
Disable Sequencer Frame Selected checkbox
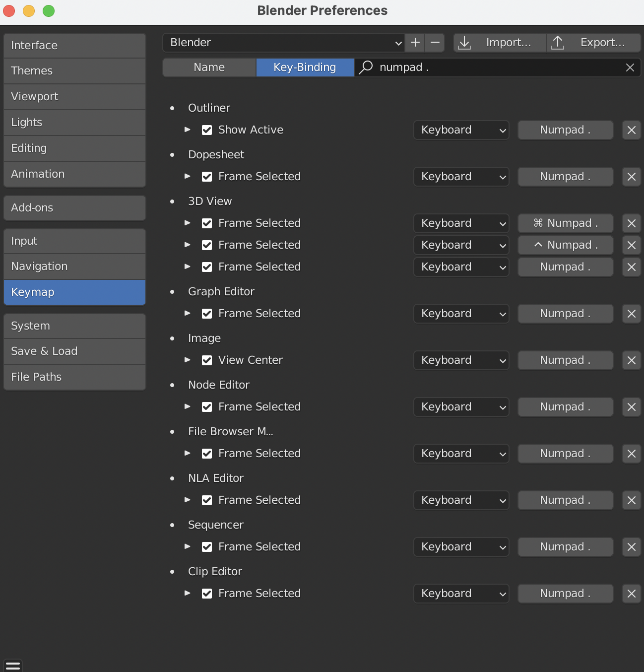[x=207, y=547]
